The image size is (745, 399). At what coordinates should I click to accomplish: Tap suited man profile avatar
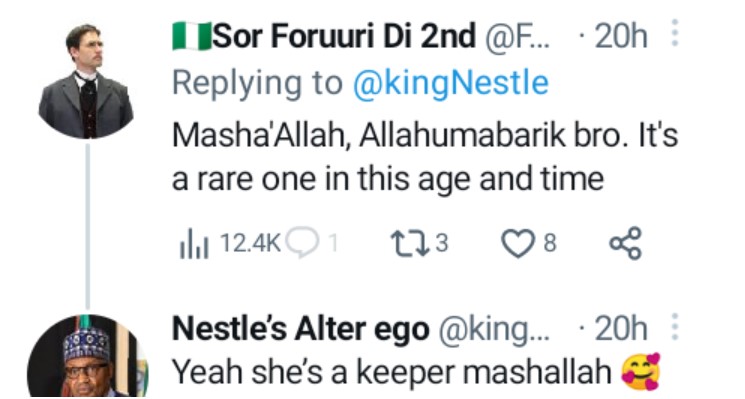tap(86, 81)
